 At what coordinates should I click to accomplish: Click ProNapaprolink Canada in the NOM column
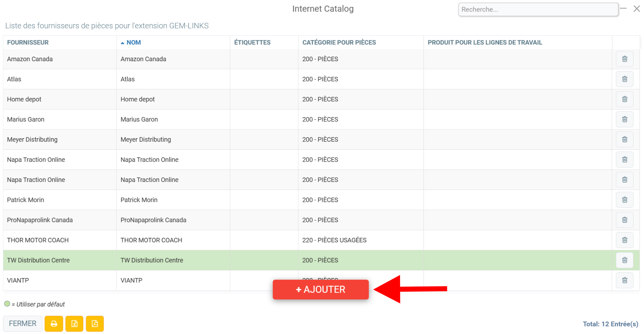153,220
